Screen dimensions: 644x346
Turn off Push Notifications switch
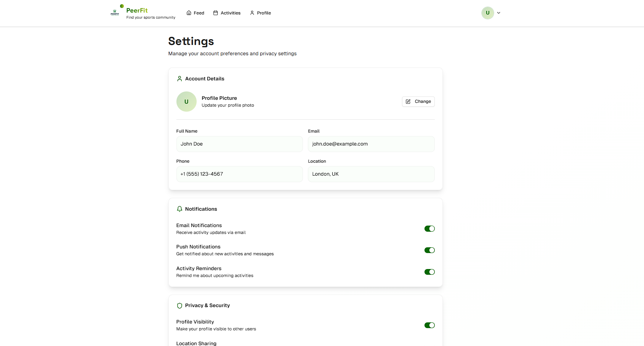coord(429,250)
